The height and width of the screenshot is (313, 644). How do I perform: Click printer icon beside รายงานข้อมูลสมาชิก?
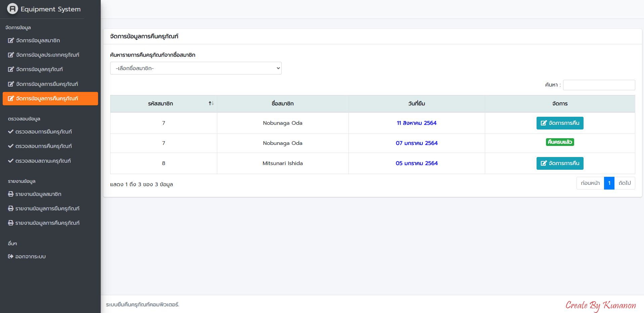(x=11, y=194)
